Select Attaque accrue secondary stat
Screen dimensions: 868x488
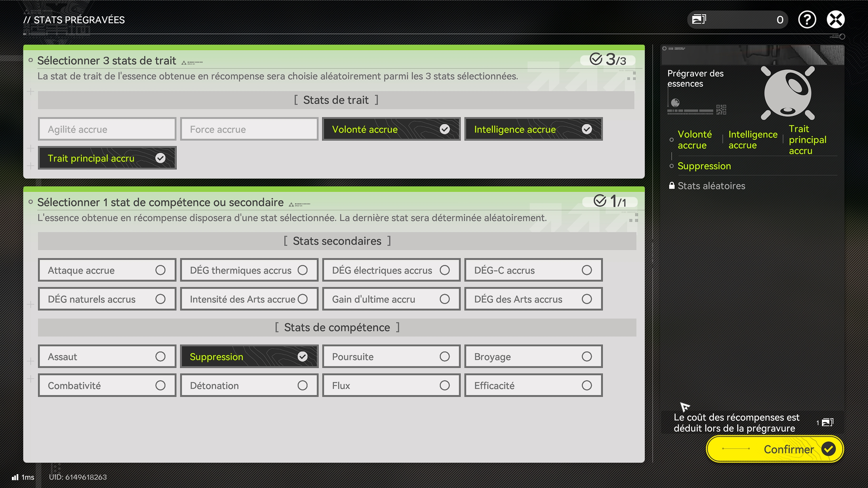(107, 270)
